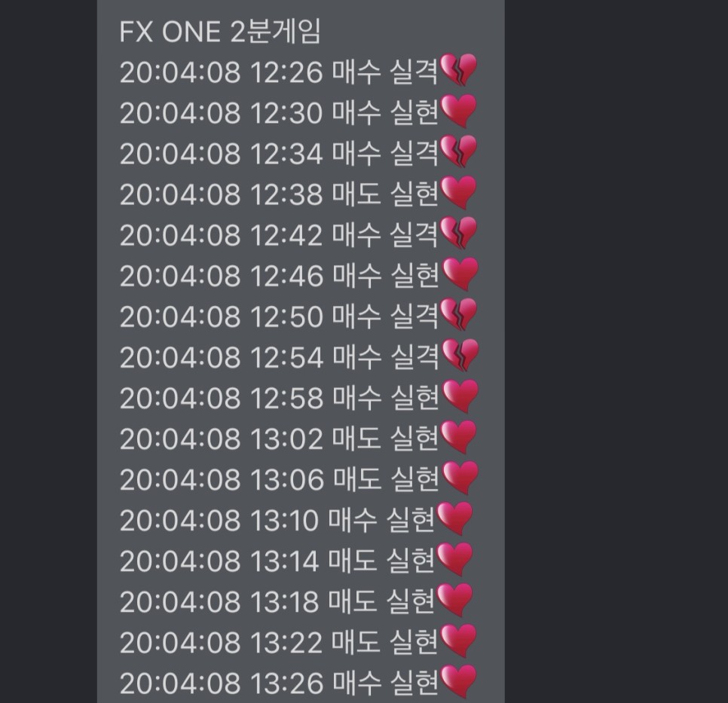Click the heart emoji on the 12:38 매도 line

tap(458, 192)
